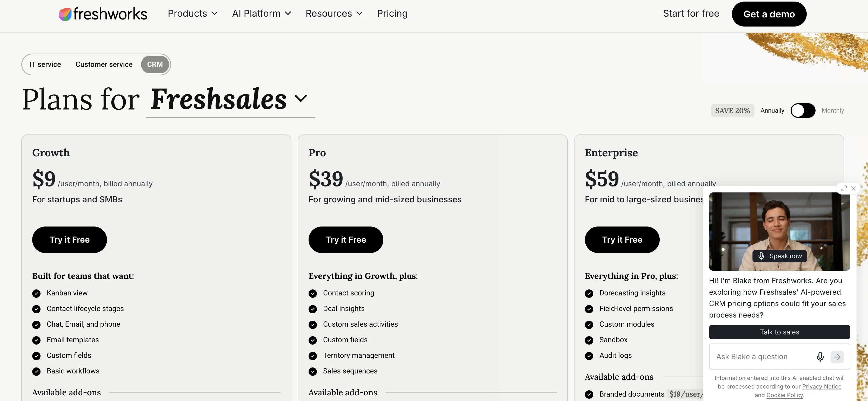Click microphone icon in Ask Blake field
868x401 pixels.
820,357
